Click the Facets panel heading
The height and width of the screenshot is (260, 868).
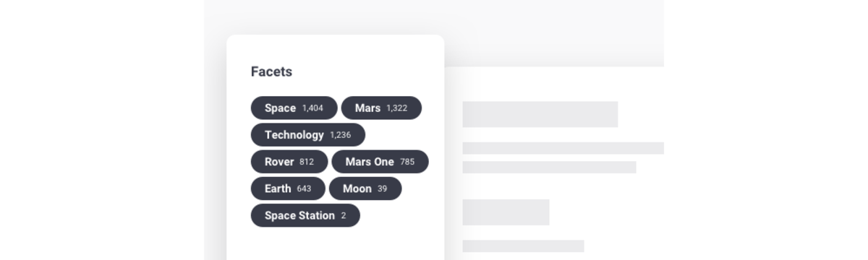click(x=271, y=71)
